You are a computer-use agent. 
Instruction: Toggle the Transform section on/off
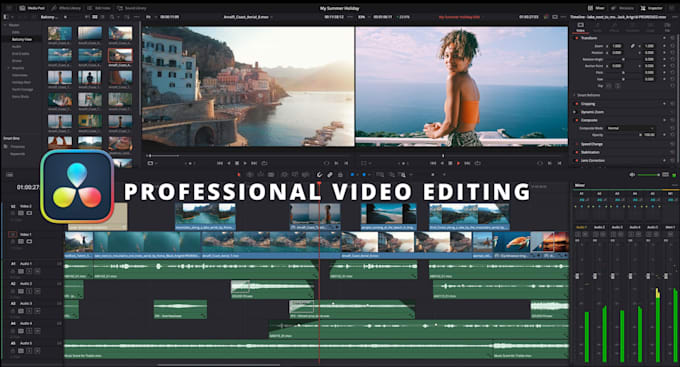[577, 38]
